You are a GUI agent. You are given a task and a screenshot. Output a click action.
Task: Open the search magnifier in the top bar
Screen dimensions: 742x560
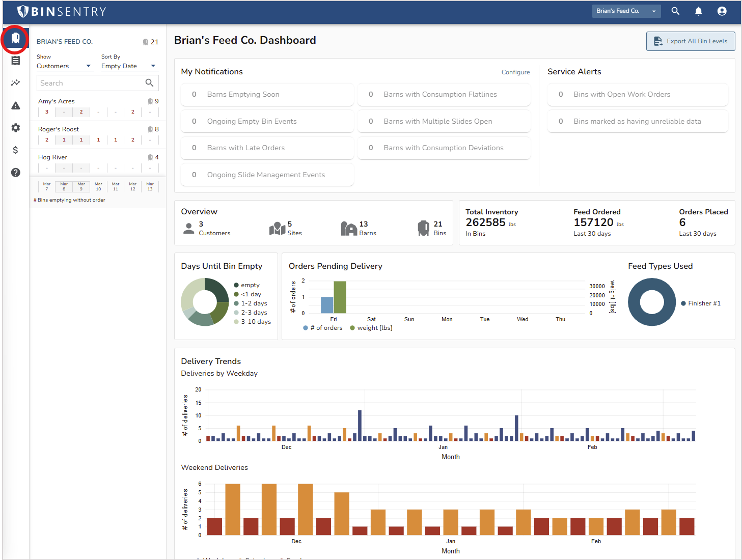(x=675, y=11)
